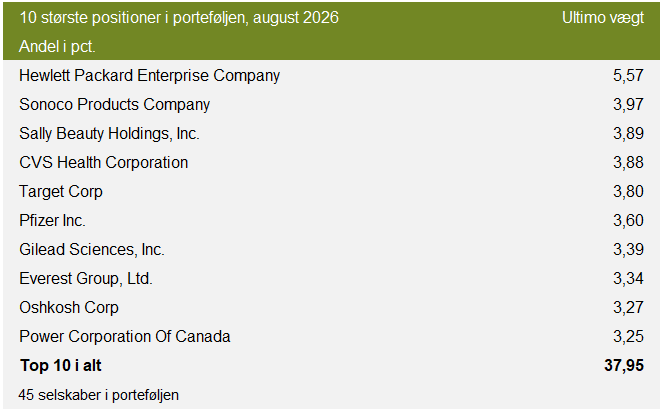Click the Ultimo vægt column header
The image size is (662, 412).
(x=603, y=18)
